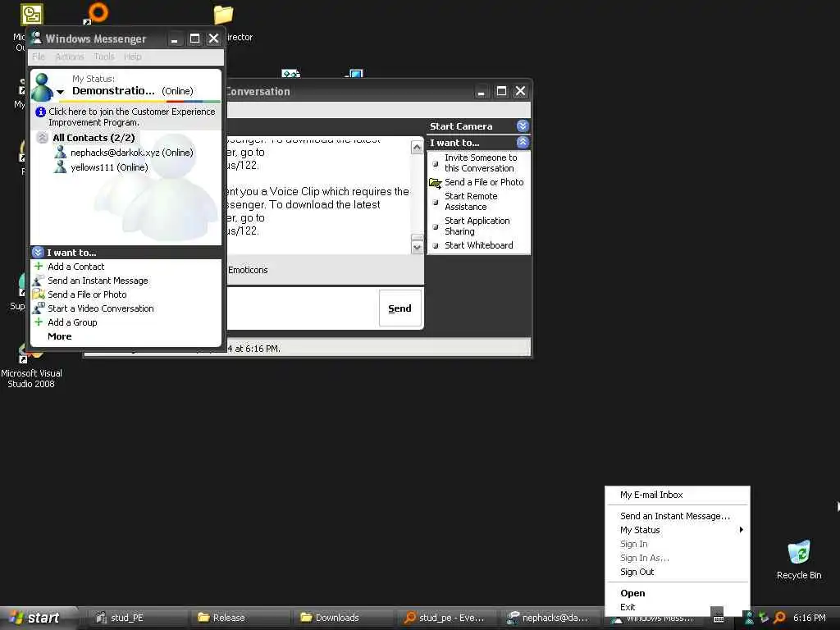Click the on-screen keyboard icon in taskbar
The image size is (840, 630).
pyautogui.click(x=719, y=619)
